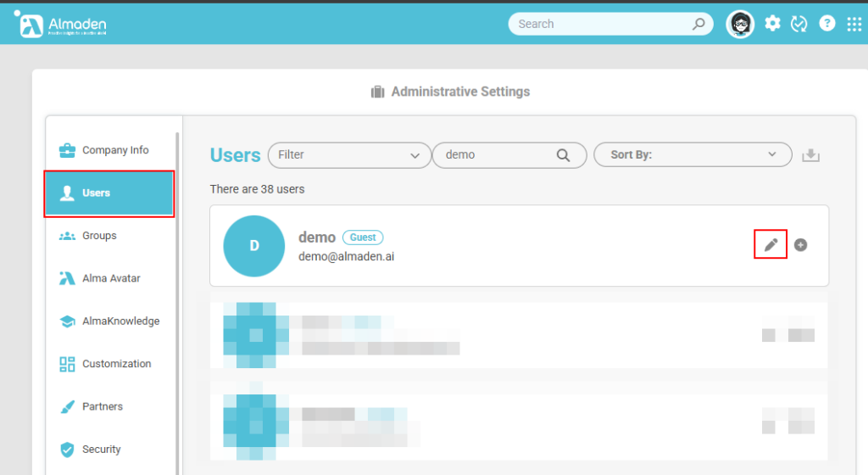The width and height of the screenshot is (868, 475).
Task: Click the demo user's circular D avatar
Action: (253, 246)
